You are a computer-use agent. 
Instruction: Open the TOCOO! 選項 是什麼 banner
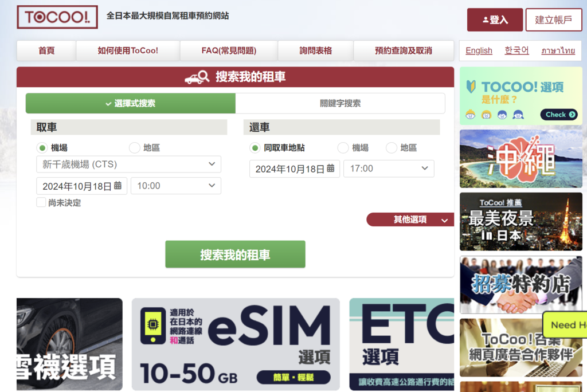521,96
